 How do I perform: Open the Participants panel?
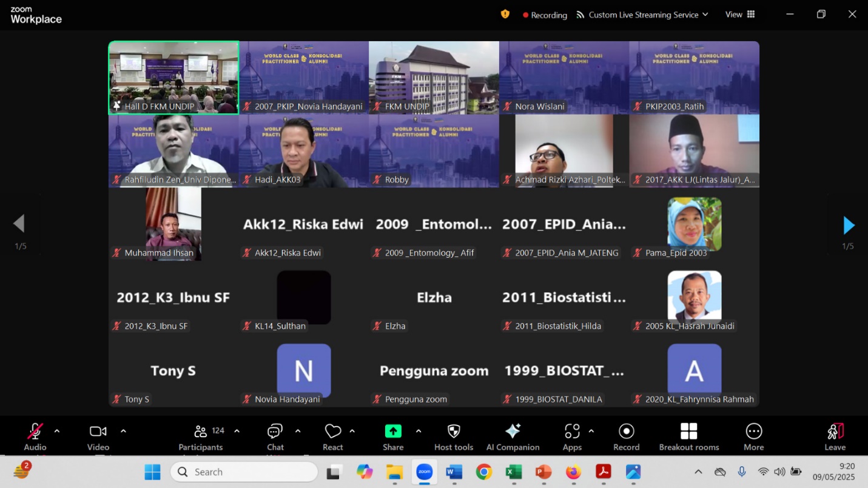(x=200, y=432)
